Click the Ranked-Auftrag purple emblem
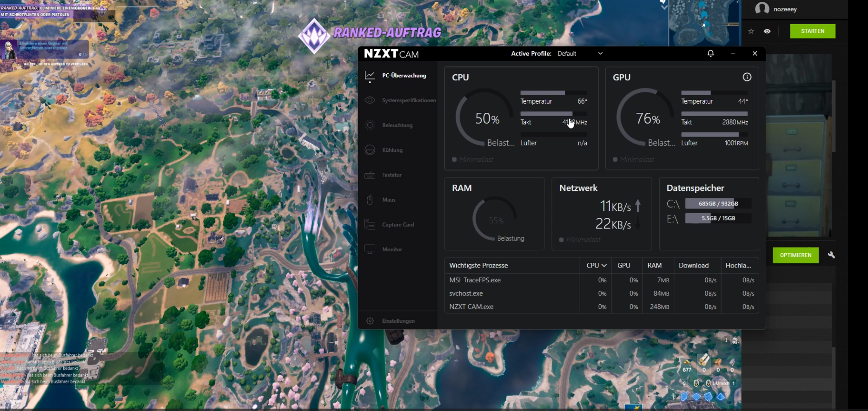Screen dimensions: 868x411 tap(314, 36)
